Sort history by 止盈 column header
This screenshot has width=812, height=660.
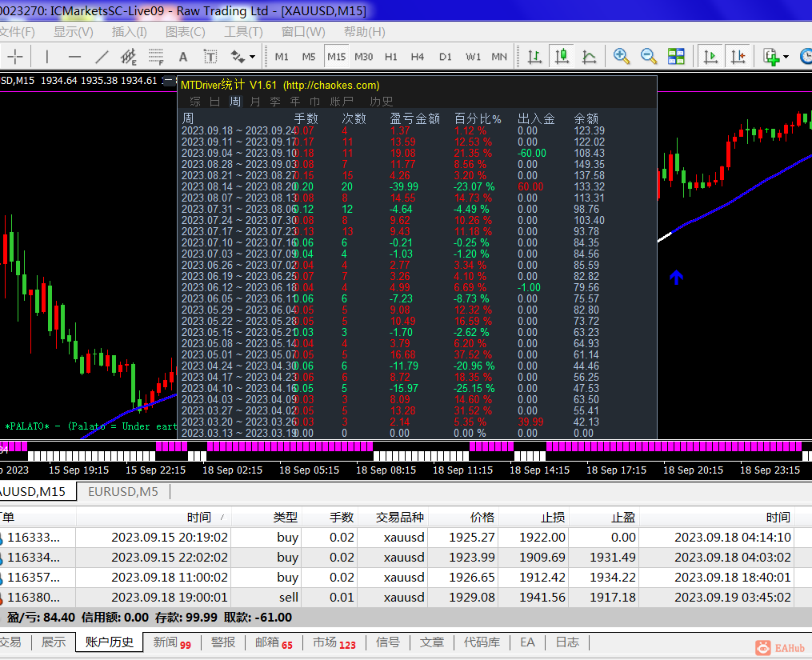pyautogui.click(x=604, y=517)
